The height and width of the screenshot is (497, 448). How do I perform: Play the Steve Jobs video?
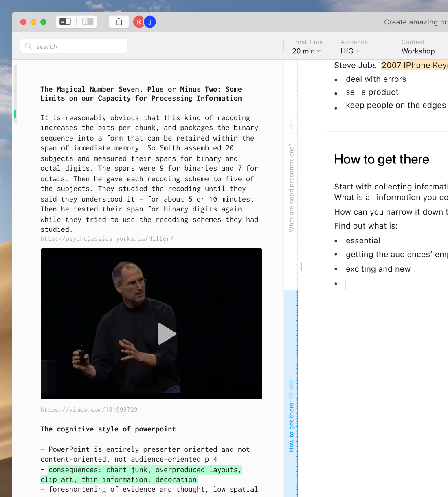pyautogui.click(x=167, y=334)
